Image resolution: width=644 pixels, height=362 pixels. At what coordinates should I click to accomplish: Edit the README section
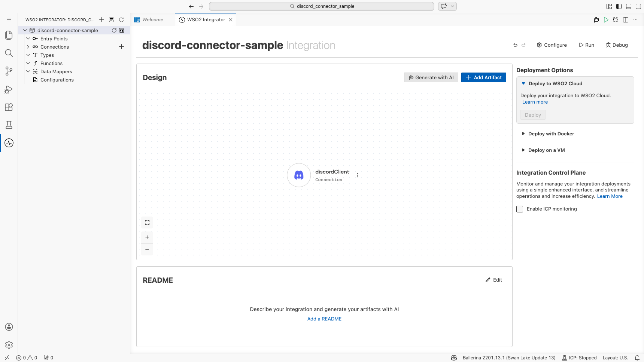point(494,280)
